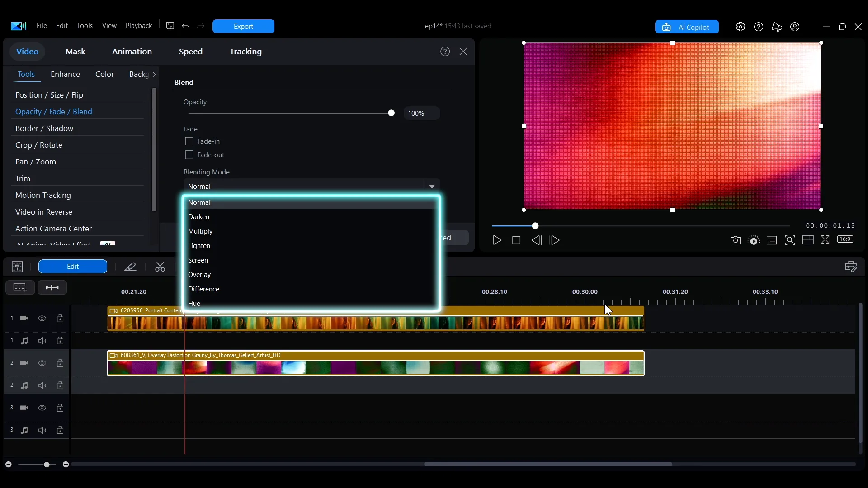This screenshot has height=488, width=868.
Task: Select Darken blending mode
Action: (311, 217)
